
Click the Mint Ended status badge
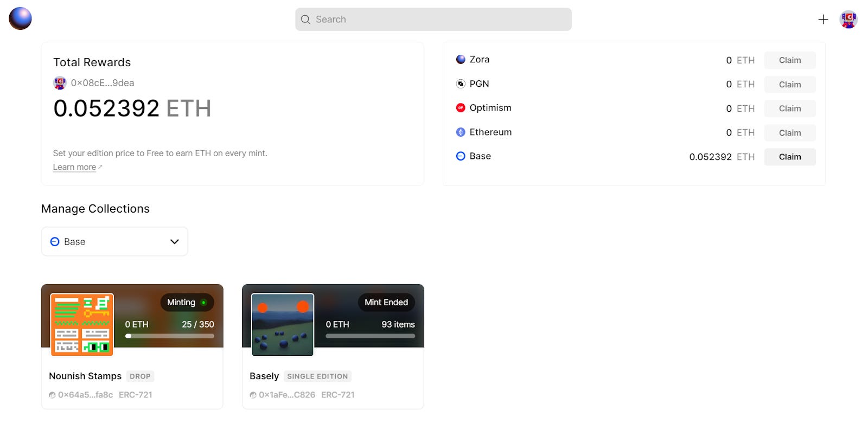coord(386,303)
